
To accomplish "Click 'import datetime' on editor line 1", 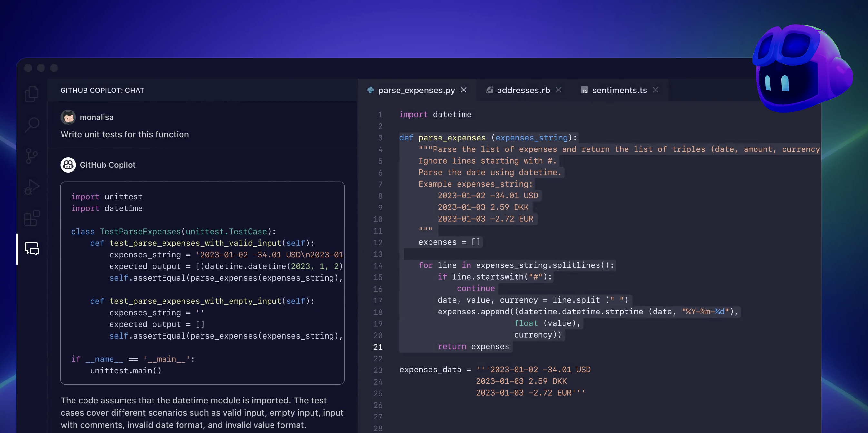I will 435,114.
